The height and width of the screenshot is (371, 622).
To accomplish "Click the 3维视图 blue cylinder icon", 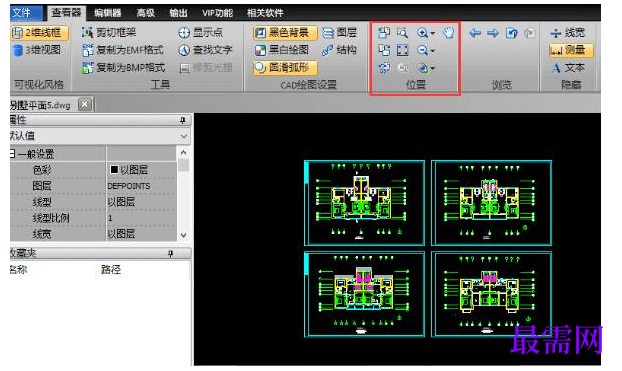I will [17, 50].
